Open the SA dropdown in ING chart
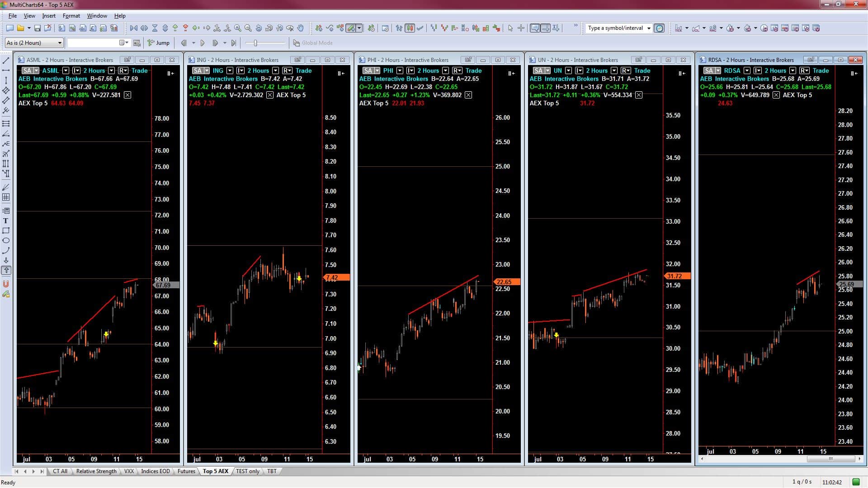This screenshot has width=868, height=488. (x=207, y=70)
